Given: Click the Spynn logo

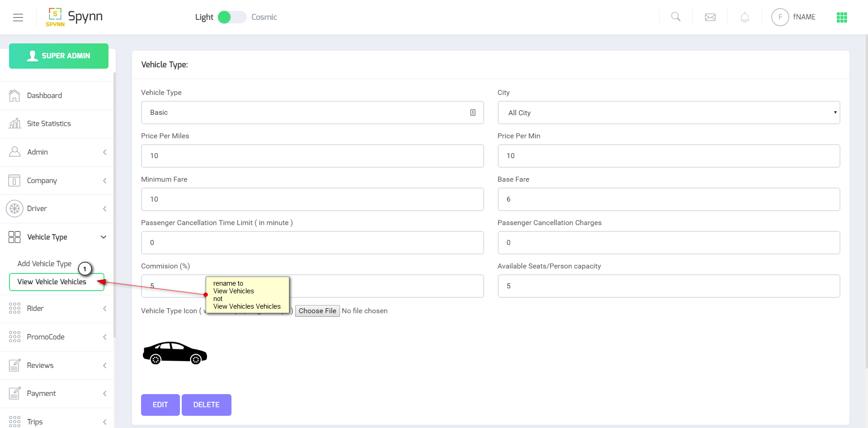Looking at the screenshot, I should 74,17.
